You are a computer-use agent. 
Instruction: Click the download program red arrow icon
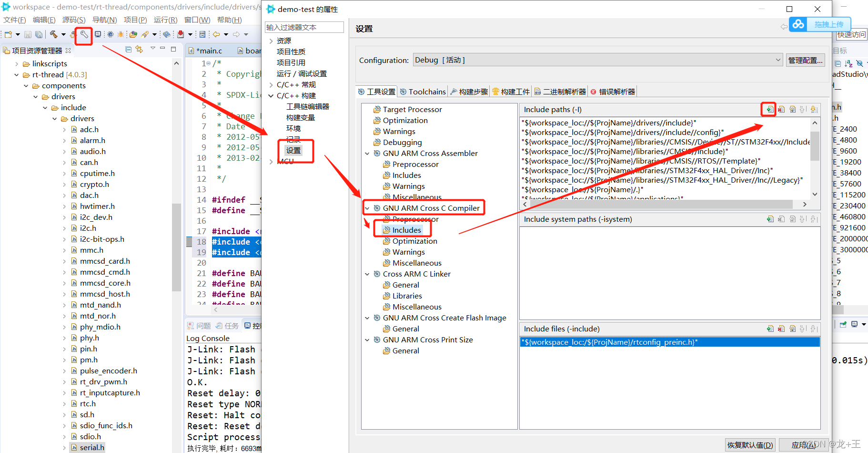[181, 34]
